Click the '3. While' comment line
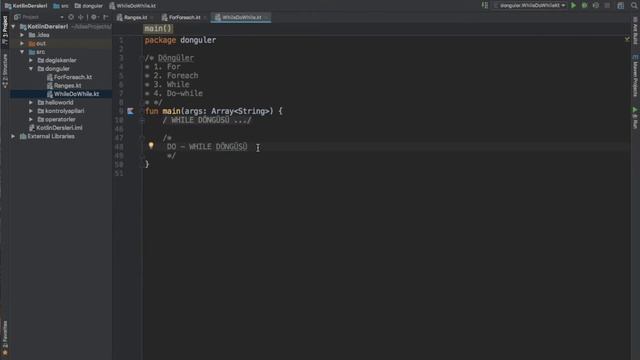Image resolution: width=640 pixels, height=360 pixels. coord(167,84)
